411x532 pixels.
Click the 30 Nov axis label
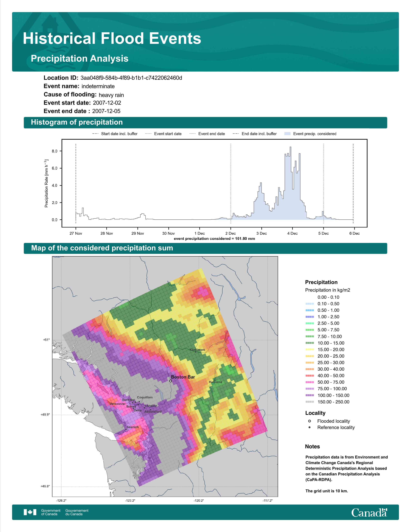(x=168, y=233)
